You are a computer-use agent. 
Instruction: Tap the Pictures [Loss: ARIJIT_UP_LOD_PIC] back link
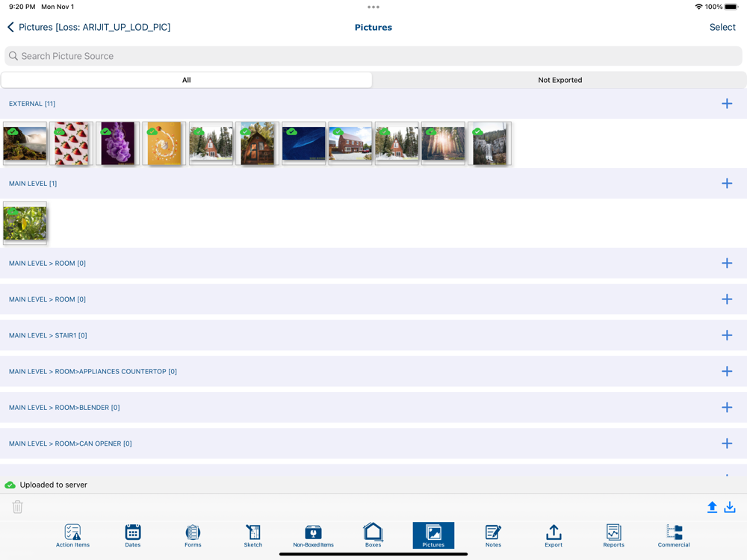94,27
